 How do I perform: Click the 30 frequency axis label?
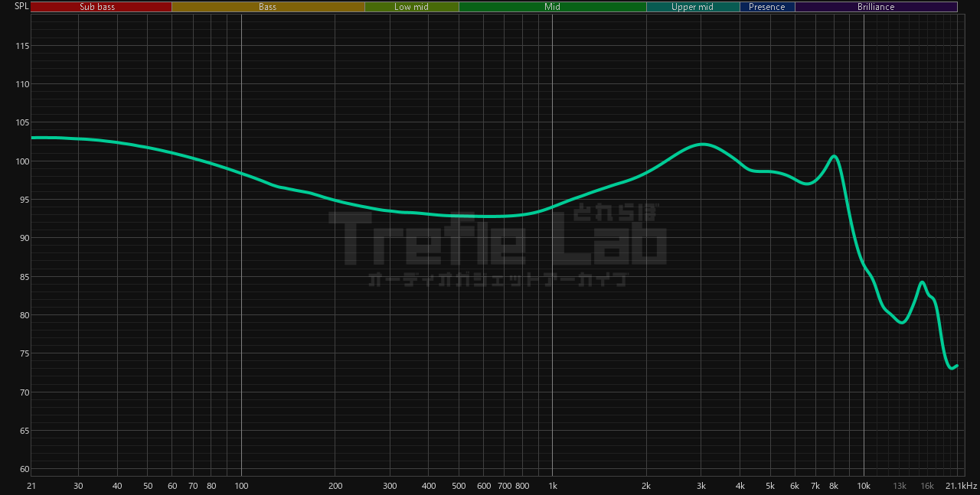coord(78,486)
